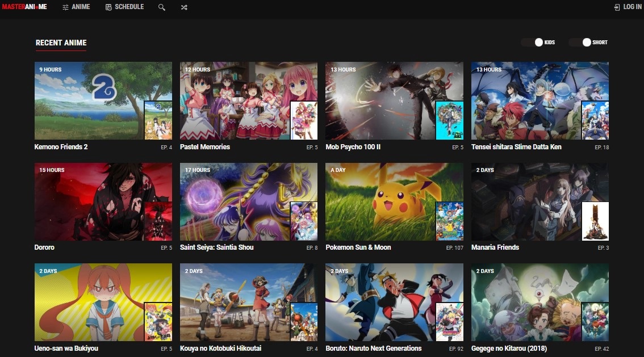Open the search magnifier icon
Image resolution: width=644 pixels, height=357 pixels.
pyautogui.click(x=162, y=7)
